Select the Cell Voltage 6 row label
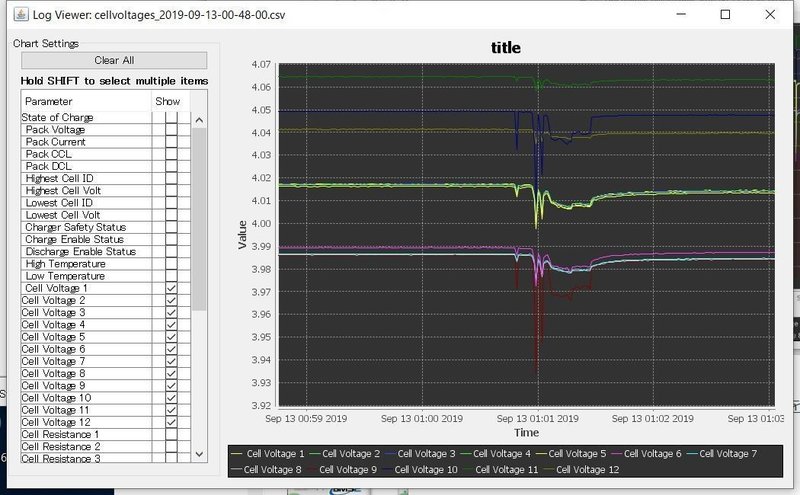This screenshot has height=495, width=800. [x=53, y=350]
